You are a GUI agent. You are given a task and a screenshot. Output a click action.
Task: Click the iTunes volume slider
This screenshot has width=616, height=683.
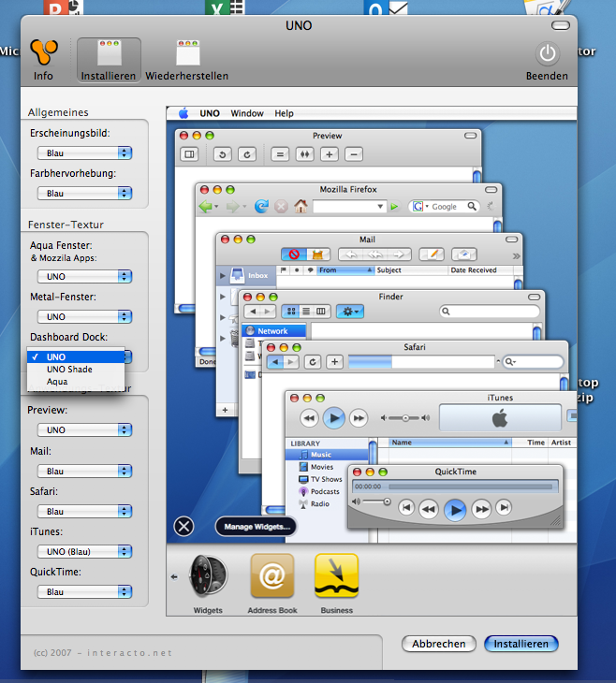(x=405, y=418)
